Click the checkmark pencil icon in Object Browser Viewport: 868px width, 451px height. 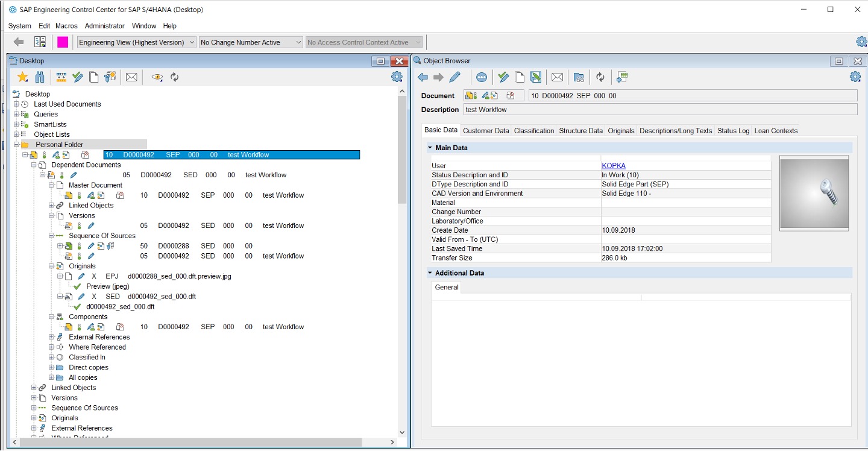coord(503,77)
